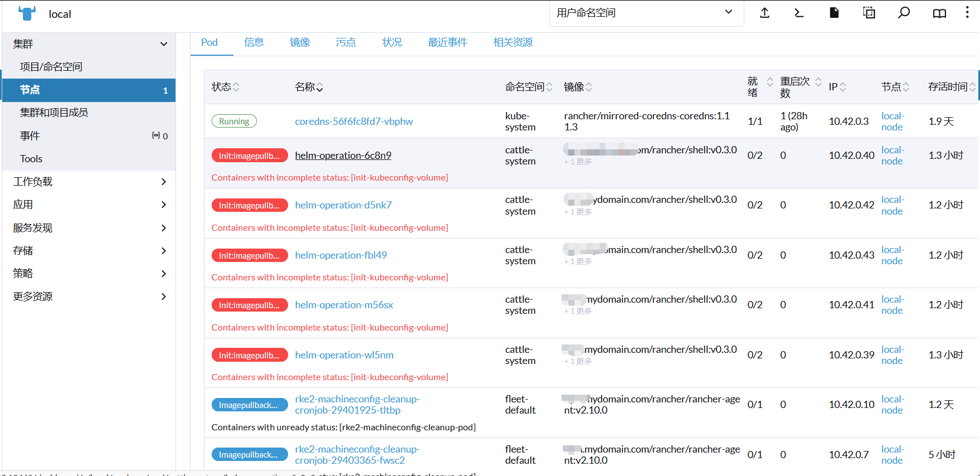
Task: Open the kubectl shell terminal icon
Action: coord(799,13)
